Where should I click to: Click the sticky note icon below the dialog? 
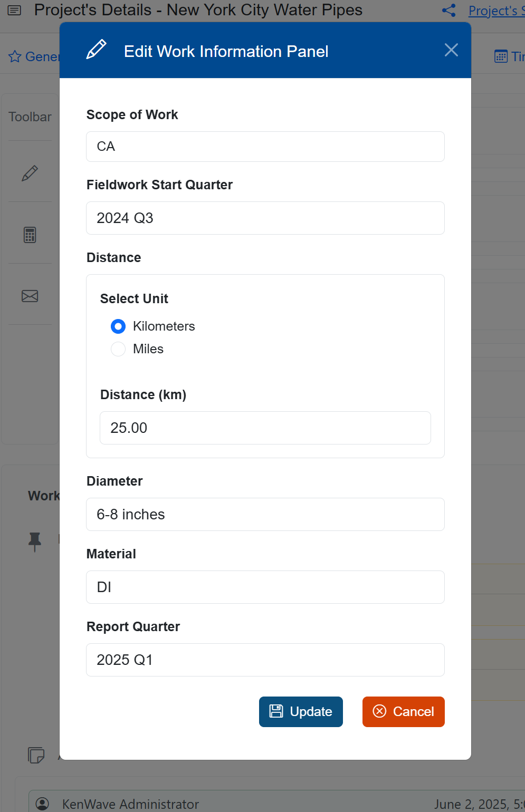coord(36,755)
